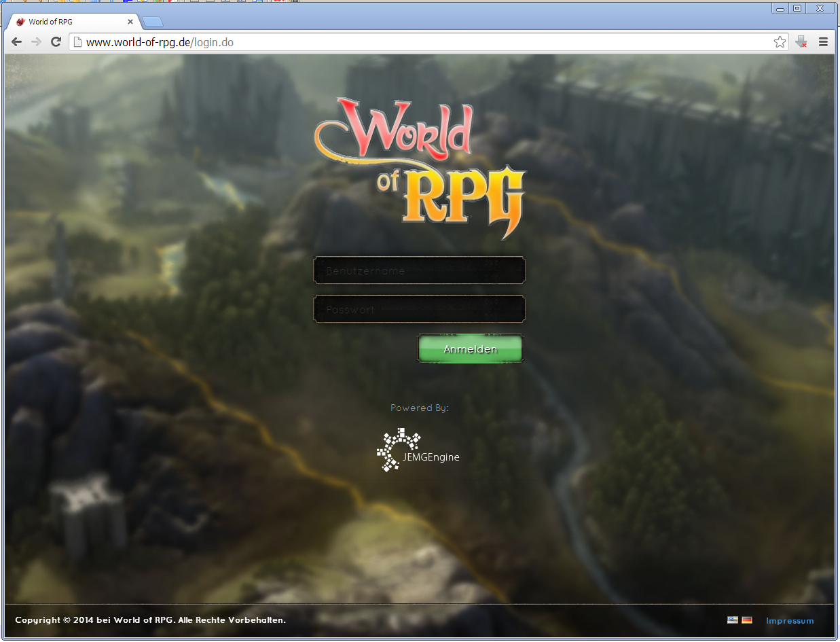Go back with the browser back arrow
This screenshot has width=840, height=642.
pyautogui.click(x=17, y=42)
